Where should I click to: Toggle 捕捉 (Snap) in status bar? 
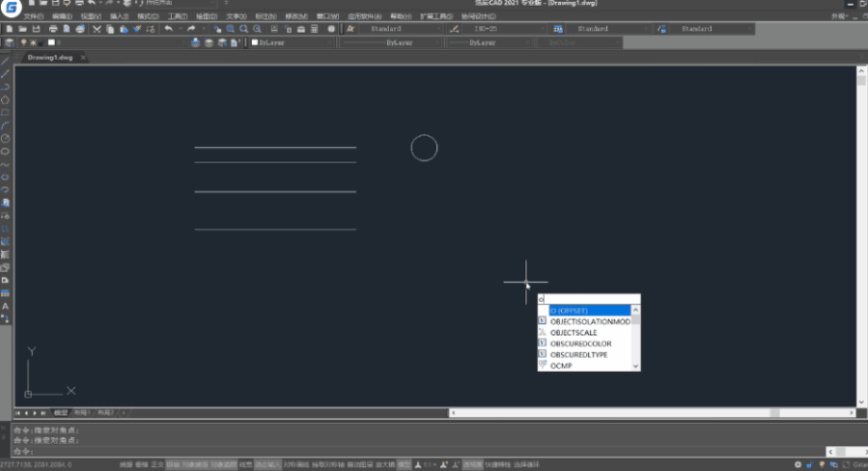coord(126,464)
